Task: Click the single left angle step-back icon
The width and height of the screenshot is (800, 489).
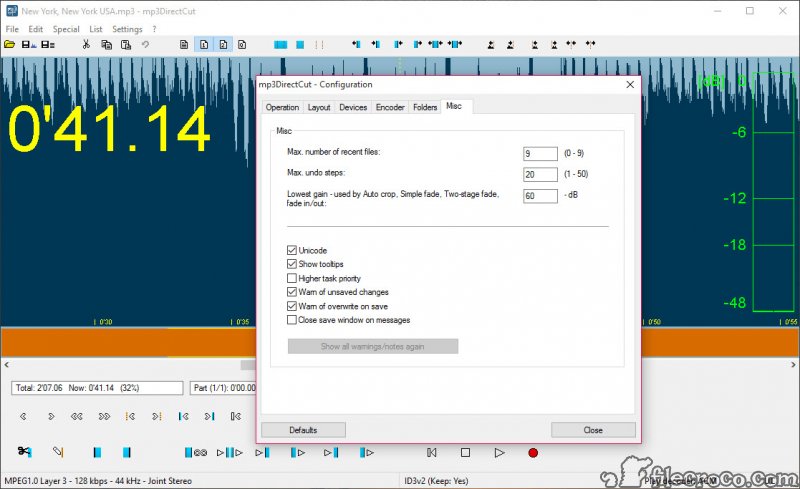Action: (x=23, y=417)
